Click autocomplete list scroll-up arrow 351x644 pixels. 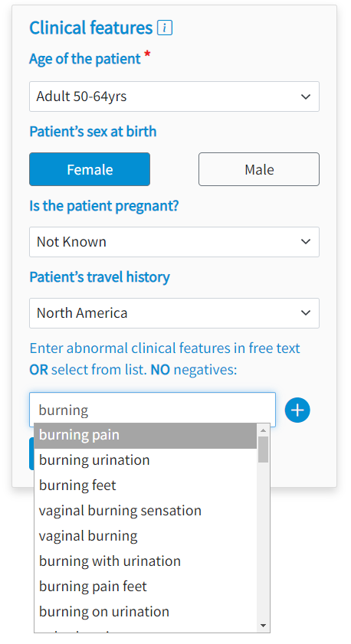(x=263, y=430)
